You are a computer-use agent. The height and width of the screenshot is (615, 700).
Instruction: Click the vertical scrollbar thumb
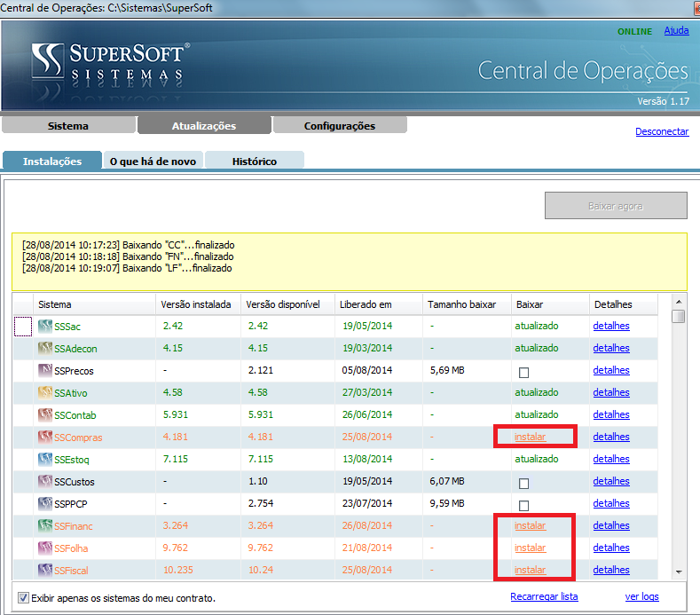pyautogui.click(x=679, y=316)
